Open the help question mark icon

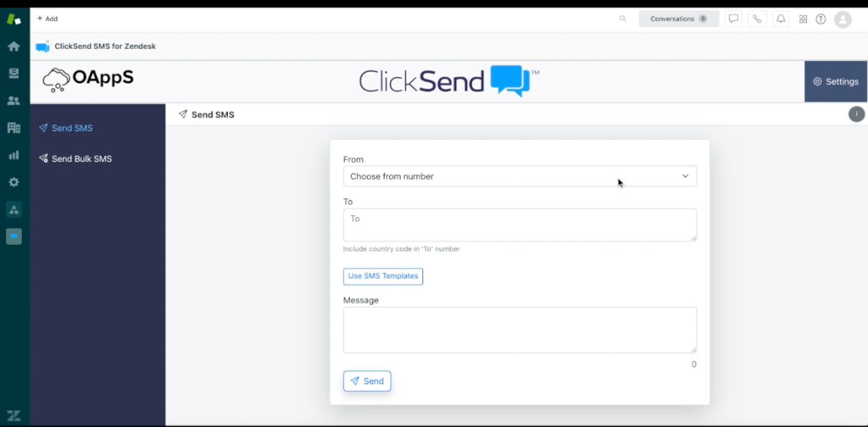click(x=820, y=19)
